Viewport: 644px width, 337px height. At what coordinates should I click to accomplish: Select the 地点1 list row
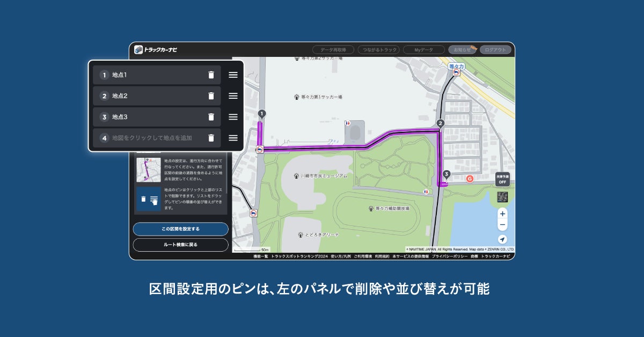click(x=157, y=75)
